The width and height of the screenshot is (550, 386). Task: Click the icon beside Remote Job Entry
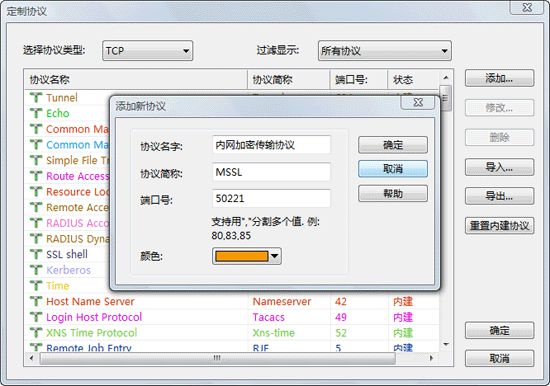(x=36, y=347)
